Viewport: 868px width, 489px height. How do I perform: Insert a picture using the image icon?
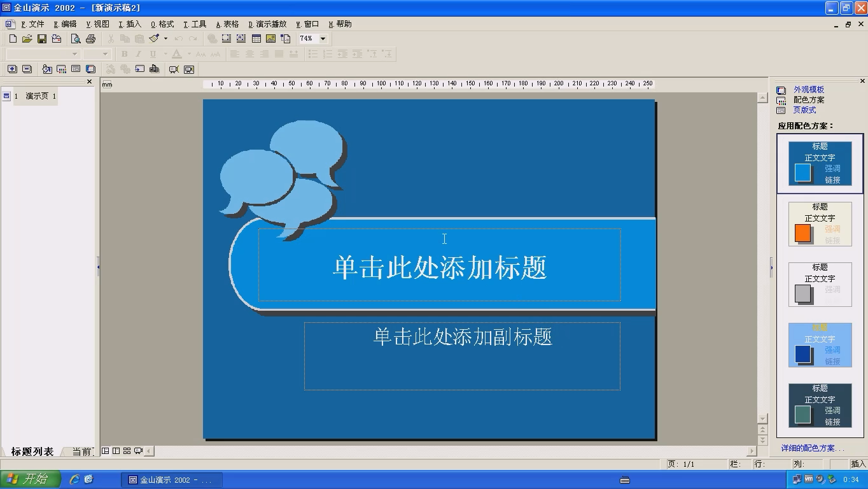[271, 39]
